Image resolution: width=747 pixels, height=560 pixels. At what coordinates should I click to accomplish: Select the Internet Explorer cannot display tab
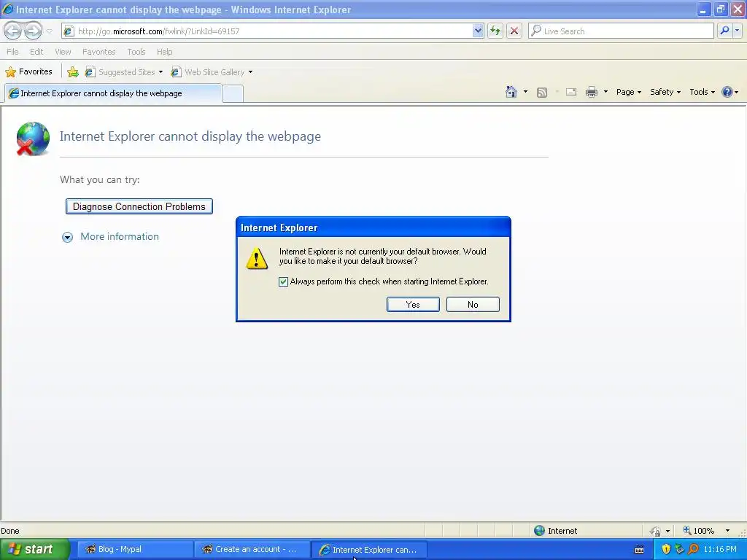pos(113,93)
